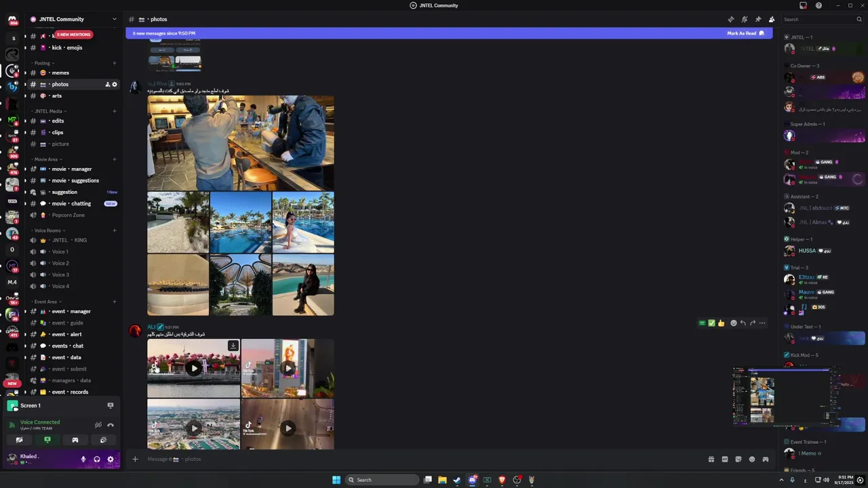
Task: Hide the Member List icon
Action: tap(771, 19)
